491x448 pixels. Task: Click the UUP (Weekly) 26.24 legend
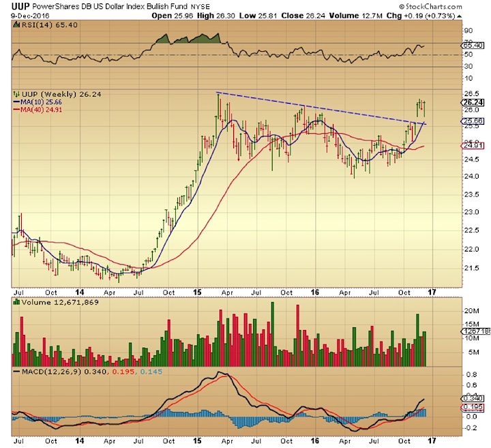61,94
